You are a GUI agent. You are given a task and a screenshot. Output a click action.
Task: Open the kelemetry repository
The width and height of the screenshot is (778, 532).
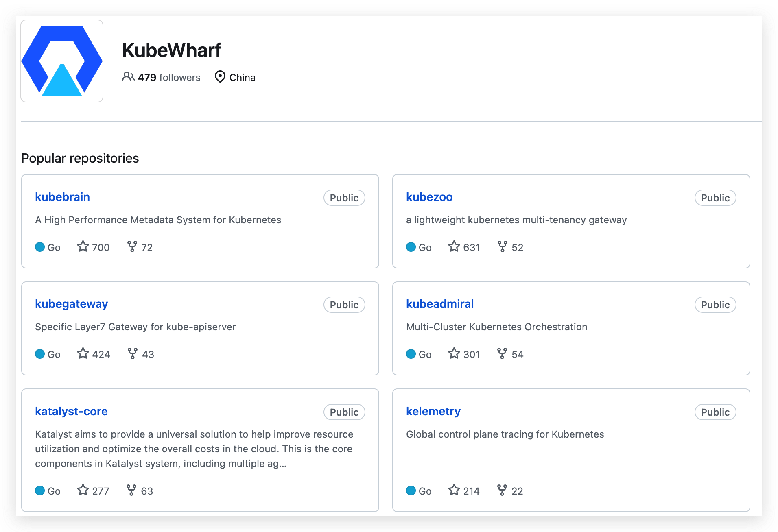pyautogui.click(x=433, y=411)
